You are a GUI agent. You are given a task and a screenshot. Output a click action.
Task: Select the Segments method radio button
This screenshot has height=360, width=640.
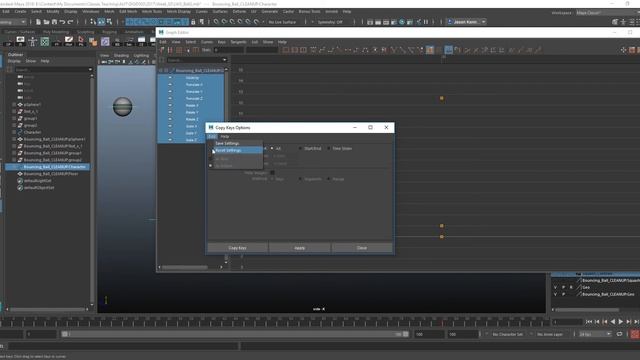[x=300, y=179]
